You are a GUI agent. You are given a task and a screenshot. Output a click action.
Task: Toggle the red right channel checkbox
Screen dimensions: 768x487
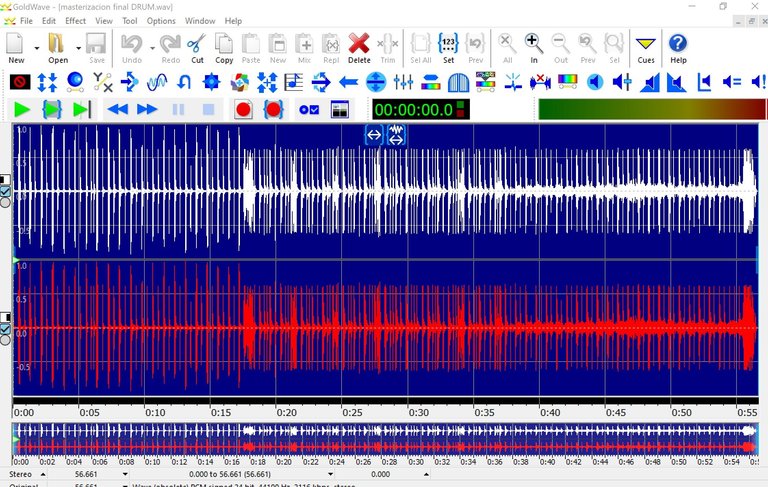pyautogui.click(x=5, y=329)
